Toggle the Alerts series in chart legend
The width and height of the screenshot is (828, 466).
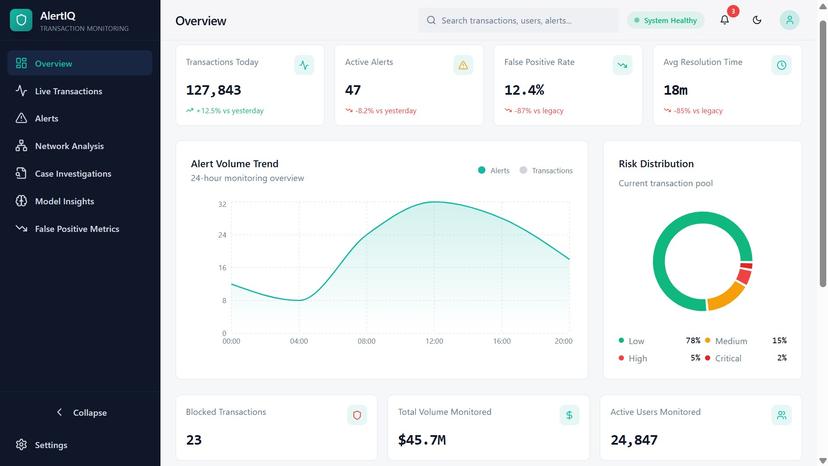click(494, 171)
